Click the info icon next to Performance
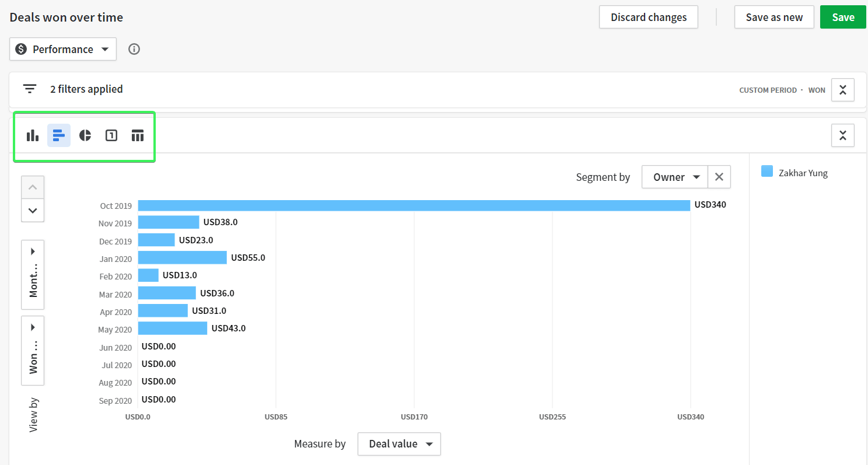 (134, 49)
